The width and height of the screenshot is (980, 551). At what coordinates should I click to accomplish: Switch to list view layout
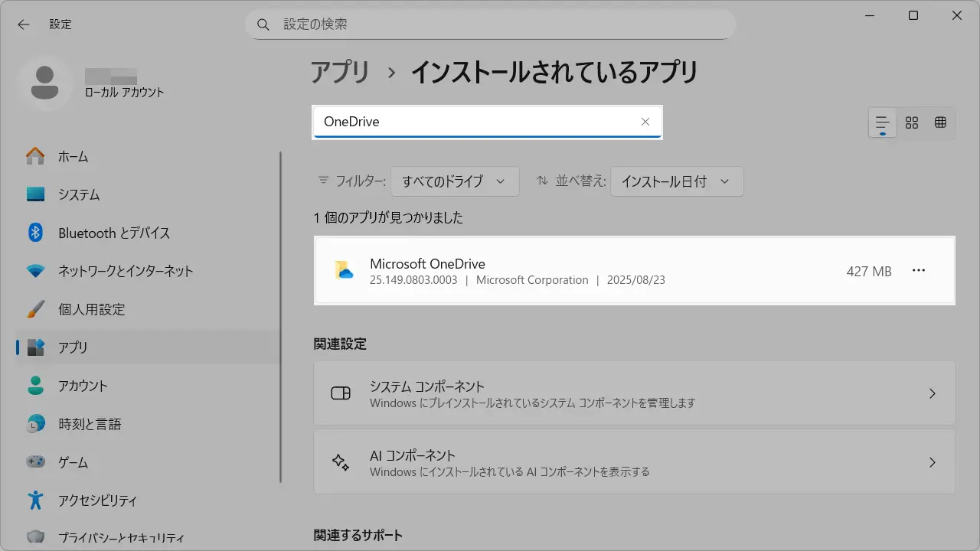pos(883,122)
